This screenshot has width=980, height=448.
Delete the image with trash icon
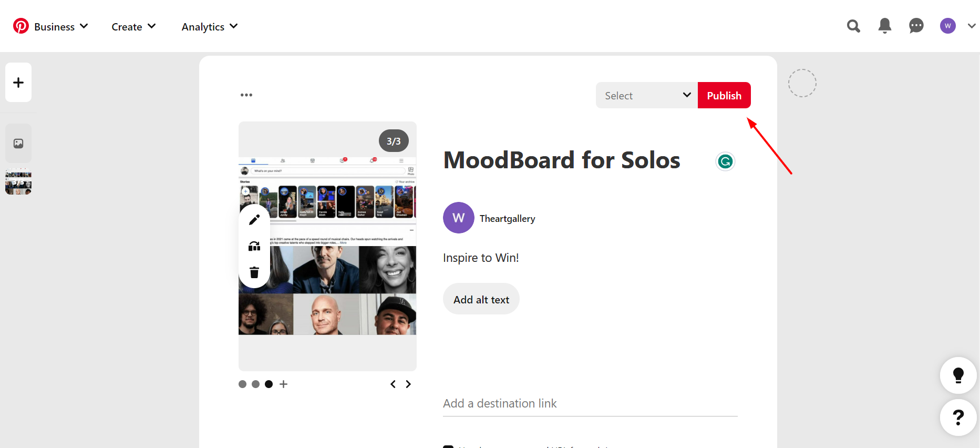[x=254, y=272]
